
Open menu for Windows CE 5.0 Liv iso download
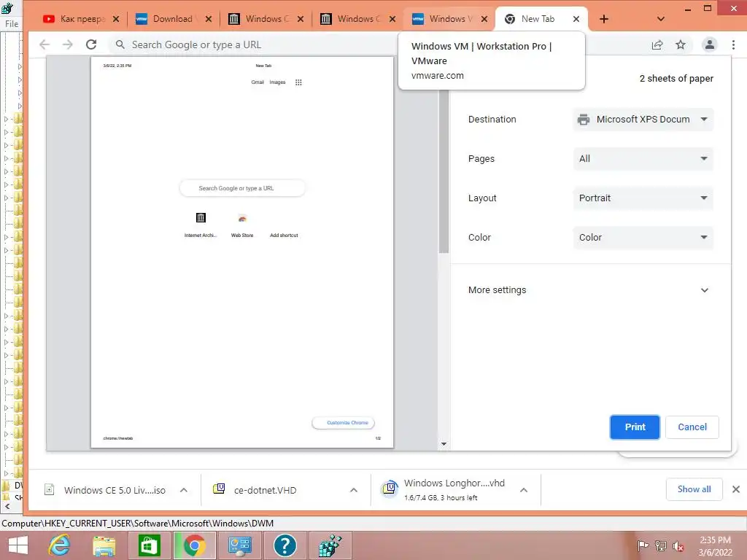[183, 490]
